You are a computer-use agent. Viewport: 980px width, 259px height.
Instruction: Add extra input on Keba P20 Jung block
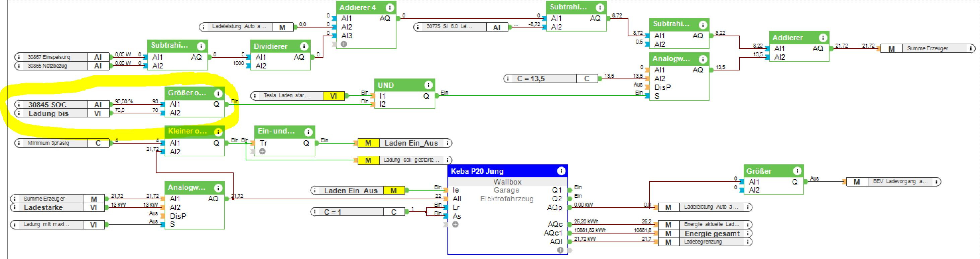pyautogui.click(x=455, y=225)
